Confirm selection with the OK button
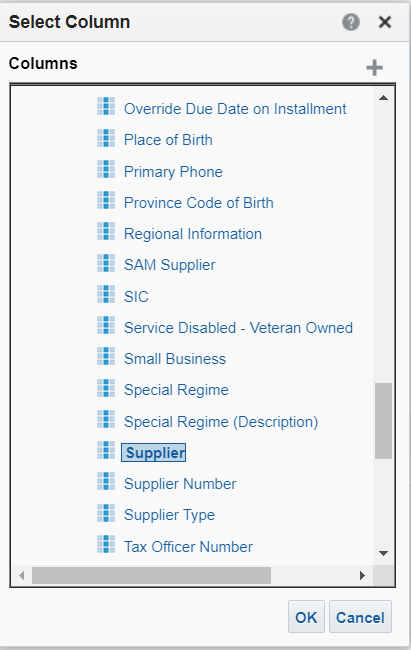Viewport: 411px width, 650px height. tap(306, 617)
